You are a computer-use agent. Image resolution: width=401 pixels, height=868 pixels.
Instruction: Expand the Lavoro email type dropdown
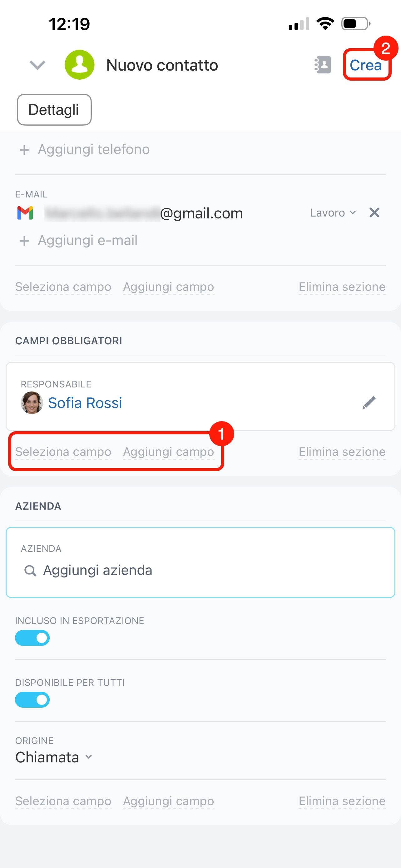pyautogui.click(x=333, y=212)
